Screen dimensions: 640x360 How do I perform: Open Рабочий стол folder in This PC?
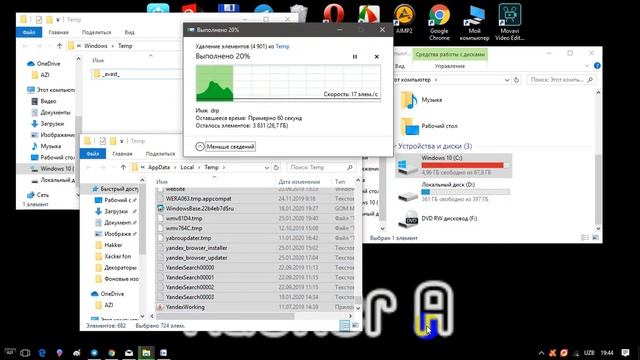coord(429,126)
